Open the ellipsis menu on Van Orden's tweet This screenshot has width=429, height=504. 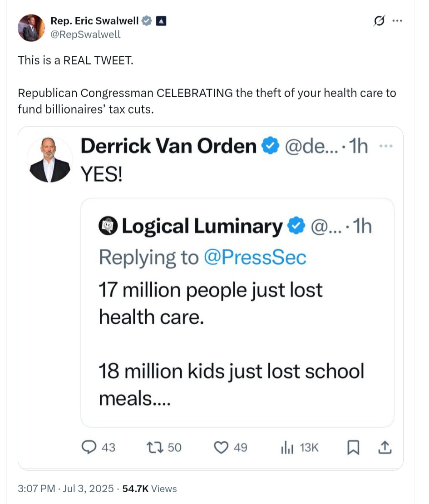click(385, 146)
